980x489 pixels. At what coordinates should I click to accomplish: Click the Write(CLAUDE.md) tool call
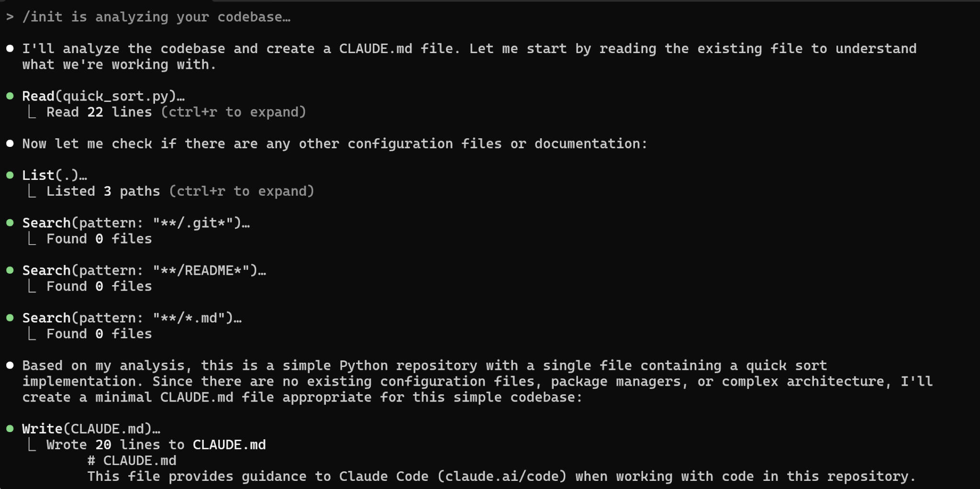pyautogui.click(x=91, y=429)
